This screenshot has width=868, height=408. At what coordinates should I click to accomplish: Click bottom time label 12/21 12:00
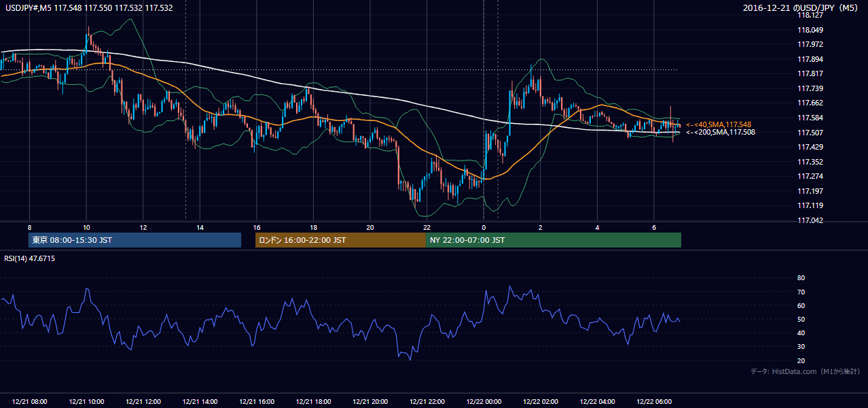tap(143, 402)
